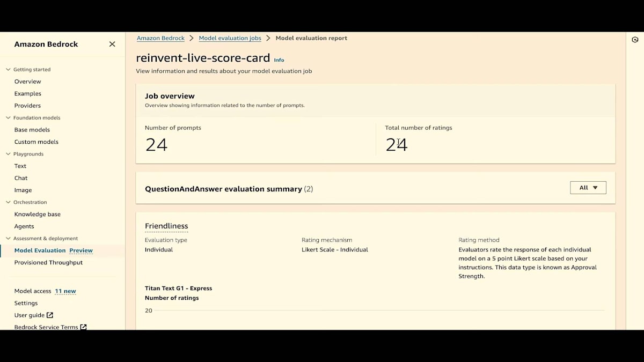The height and width of the screenshot is (362, 644).
Task: Click the Preview badge link
Action: (x=81, y=250)
